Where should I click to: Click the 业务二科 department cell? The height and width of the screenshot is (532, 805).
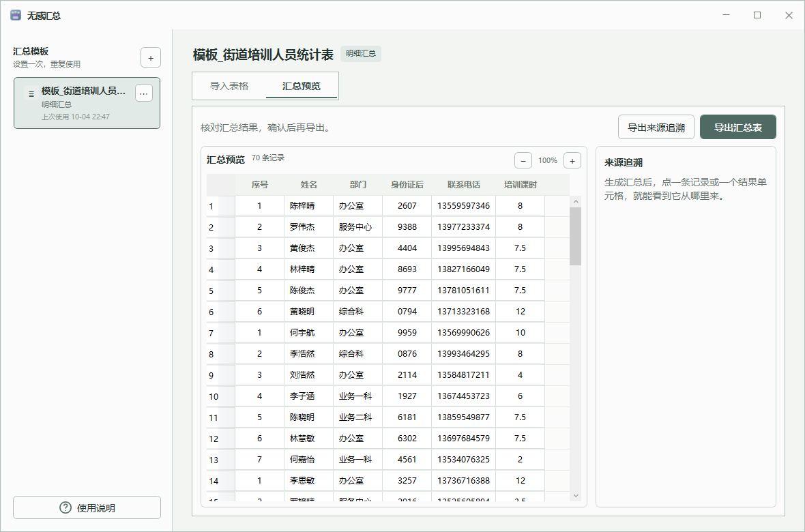[358, 417]
